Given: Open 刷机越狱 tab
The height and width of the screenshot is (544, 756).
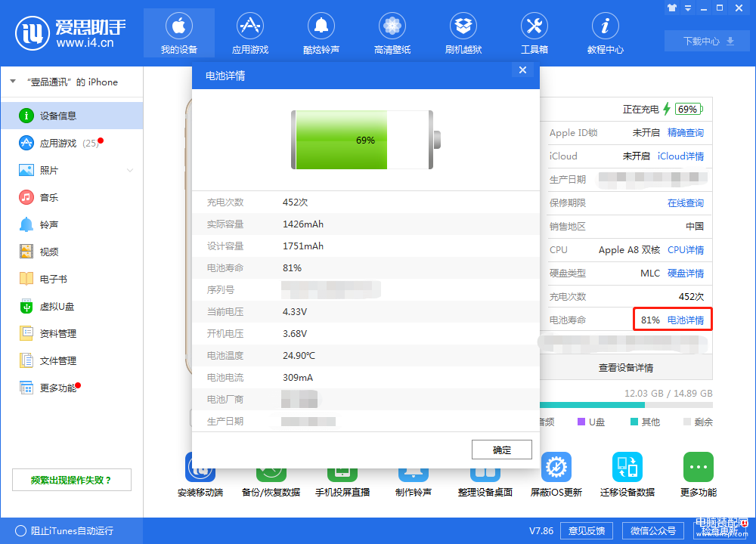Looking at the screenshot, I should tap(463, 33).
